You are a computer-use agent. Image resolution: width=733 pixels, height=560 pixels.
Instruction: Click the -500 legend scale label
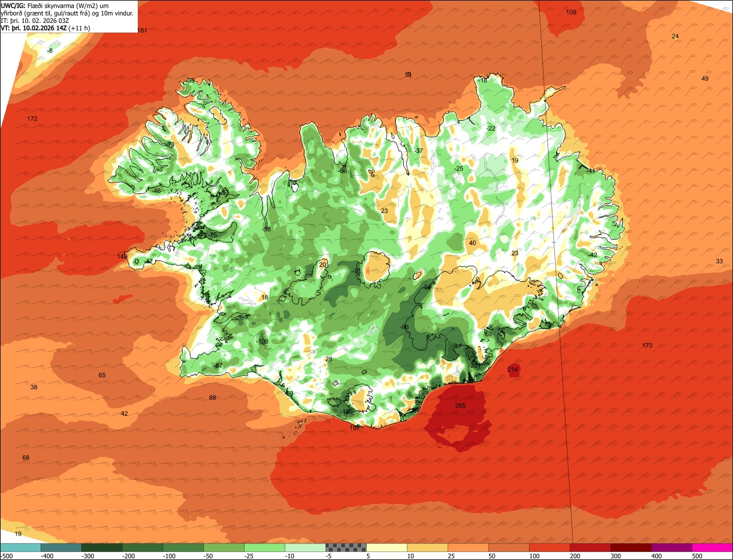[x=7, y=556]
